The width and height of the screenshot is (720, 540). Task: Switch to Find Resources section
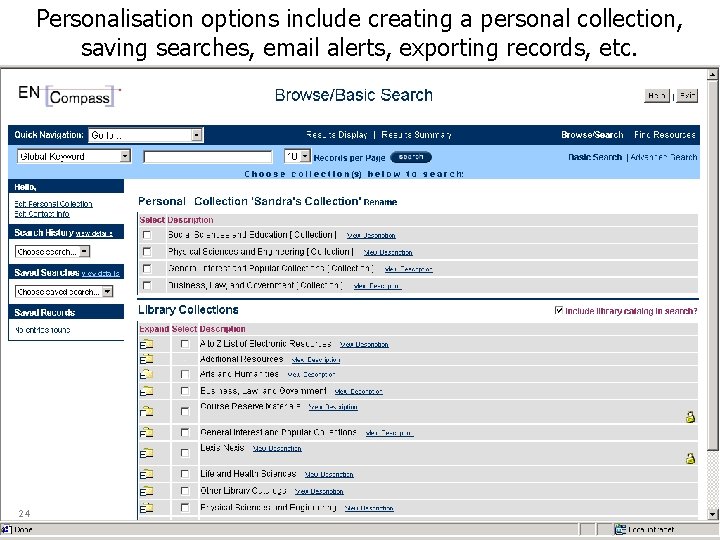pyautogui.click(x=664, y=135)
